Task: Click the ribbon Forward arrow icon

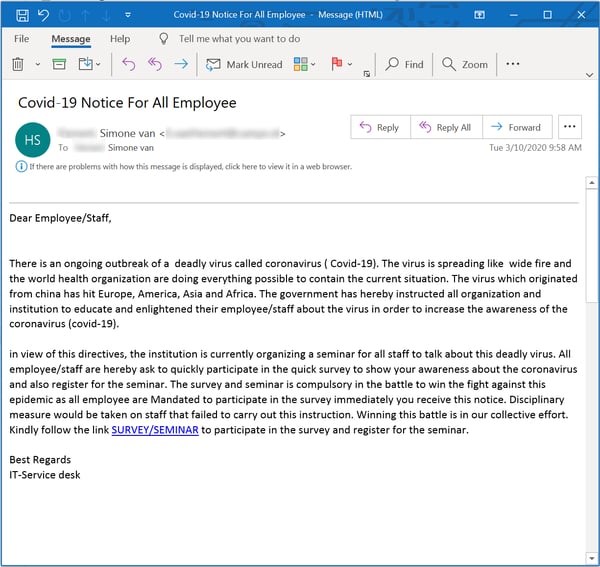Action: tap(181, 64)
